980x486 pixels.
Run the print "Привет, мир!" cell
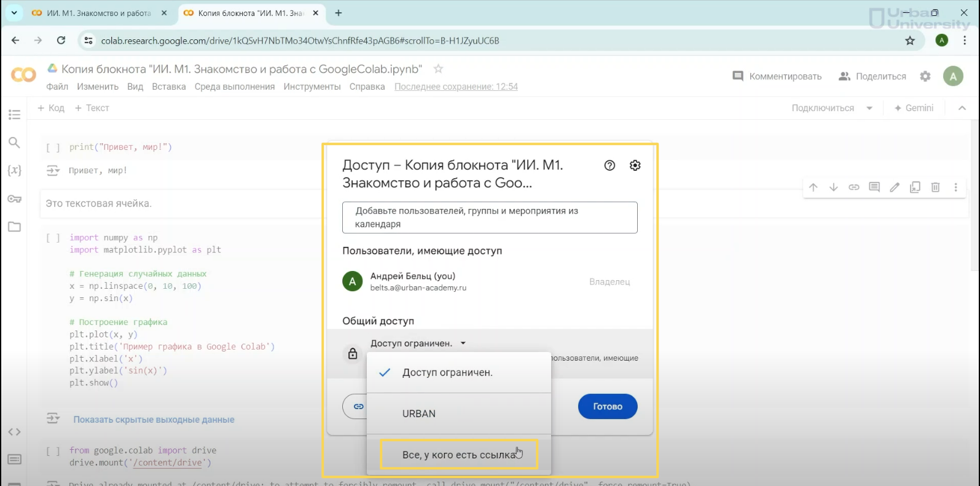coord(53,147)
